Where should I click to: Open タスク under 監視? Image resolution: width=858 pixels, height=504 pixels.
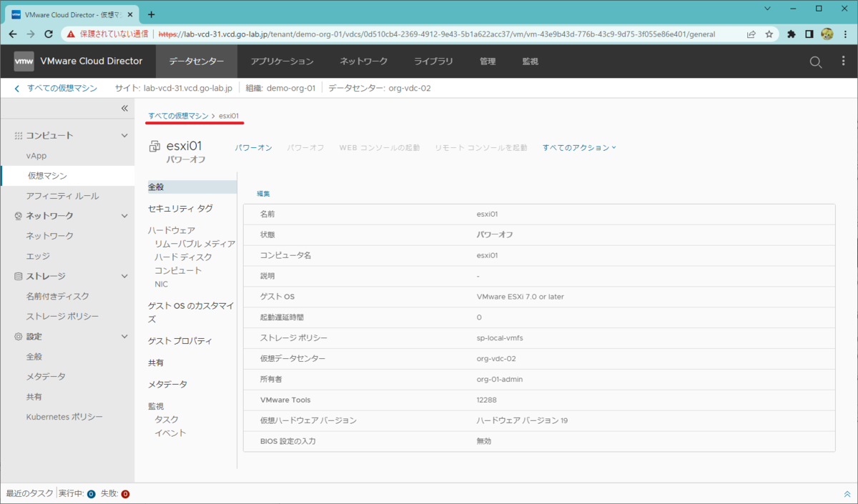click(x=167, y=420)
